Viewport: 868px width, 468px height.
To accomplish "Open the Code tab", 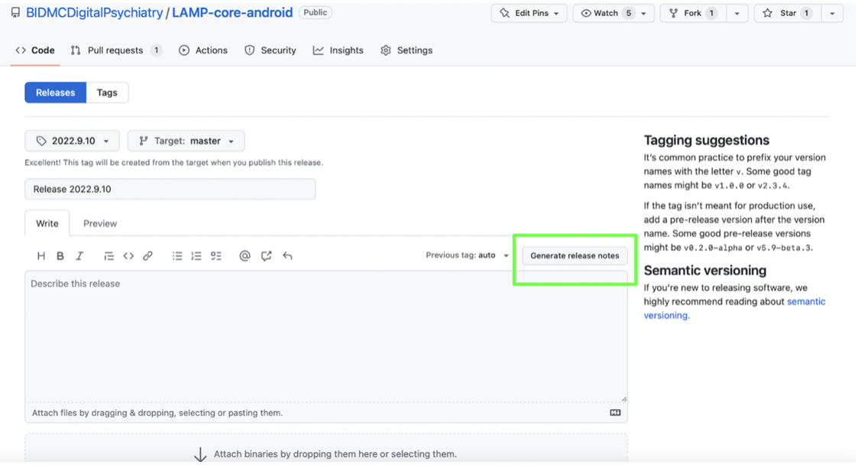I will click(35, 50).
